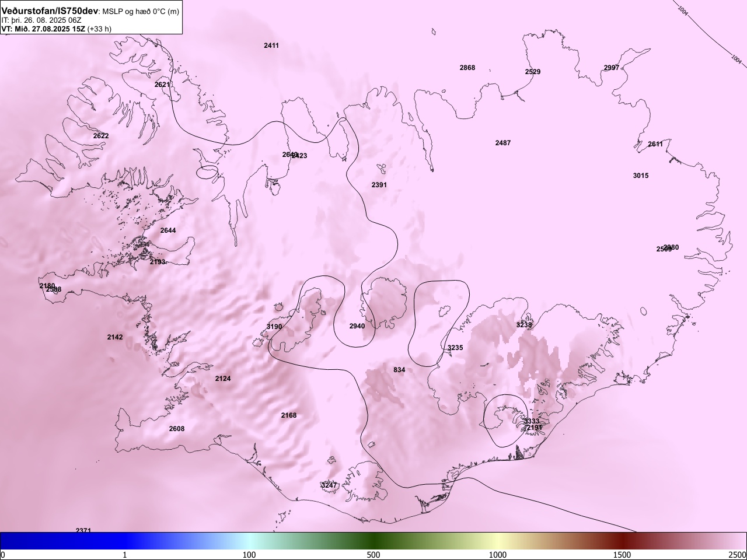Click the map value 2940
The image size is (747, 560).
[x=357, y=326]
